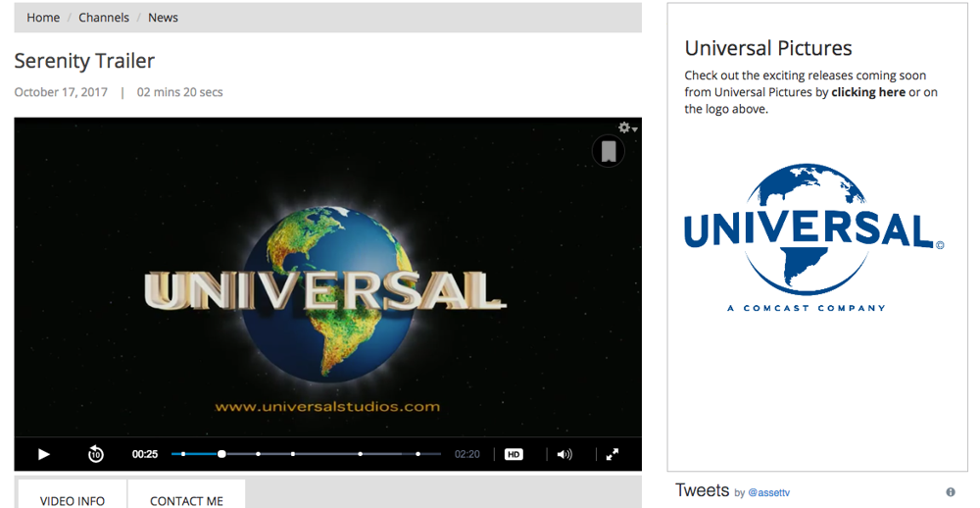This screenshot has height=508, width=980.
Task: Switch to the CONTACT ME tab
Action: [186, 494]
